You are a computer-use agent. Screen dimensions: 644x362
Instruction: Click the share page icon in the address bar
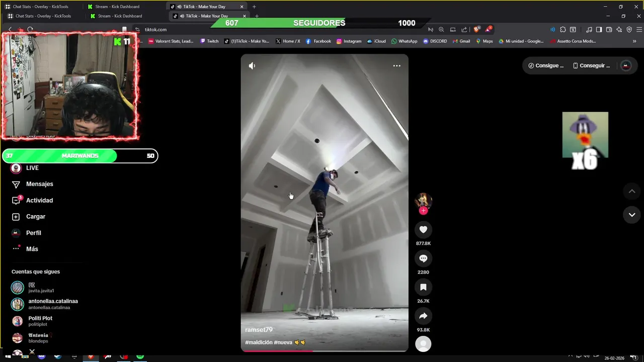(464, 30)
